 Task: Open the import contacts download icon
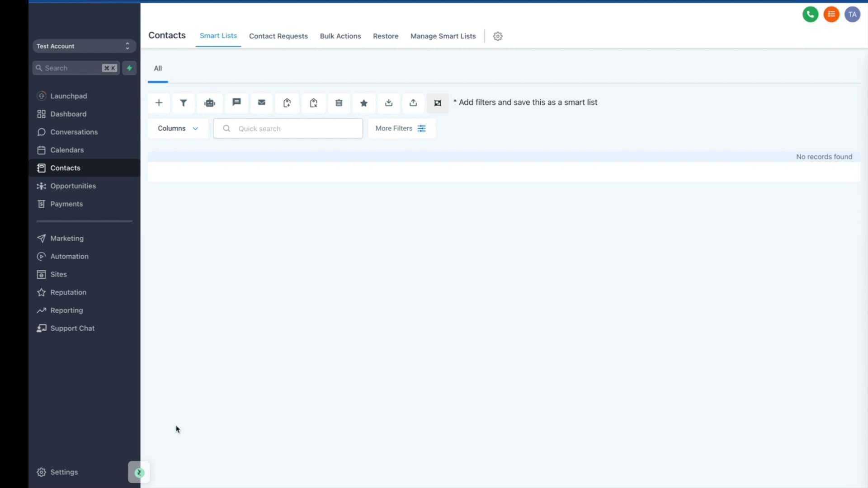click(389, 103)
